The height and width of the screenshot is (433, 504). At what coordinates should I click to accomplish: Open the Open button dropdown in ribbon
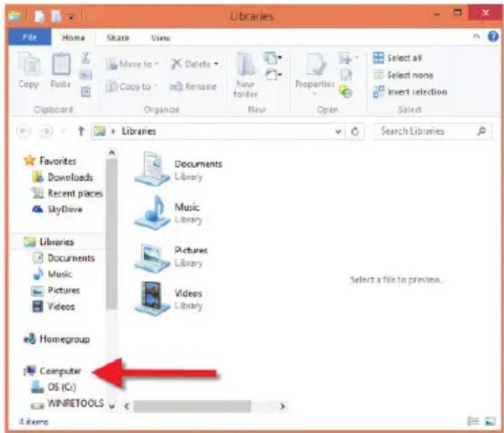[349, 58]
